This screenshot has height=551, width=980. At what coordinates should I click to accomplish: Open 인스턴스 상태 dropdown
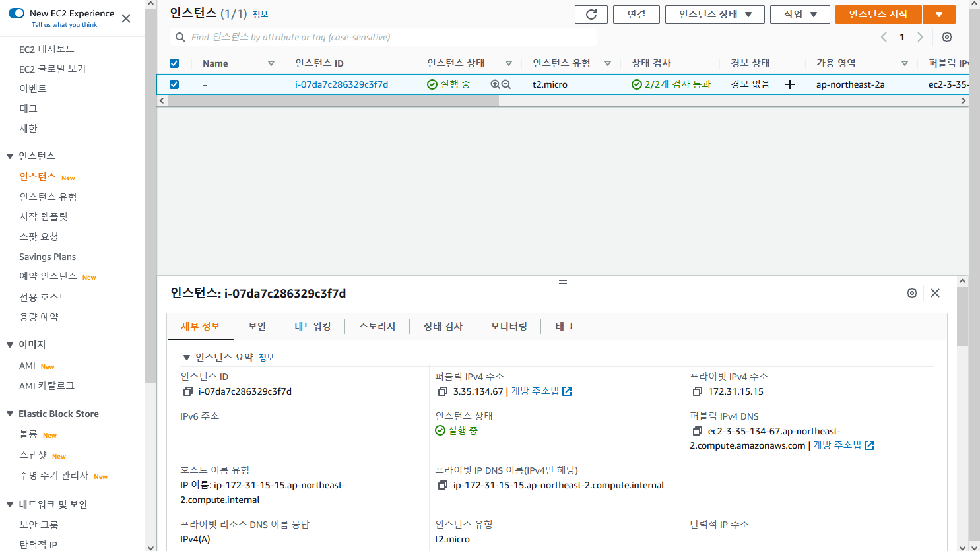click(715, 15)
